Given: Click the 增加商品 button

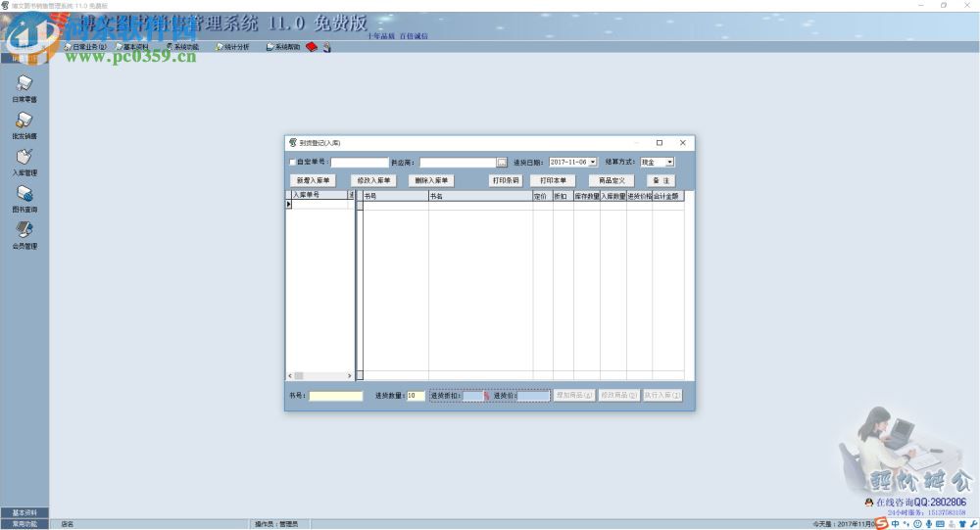Looking at the screenshot, I should point(574,396).
